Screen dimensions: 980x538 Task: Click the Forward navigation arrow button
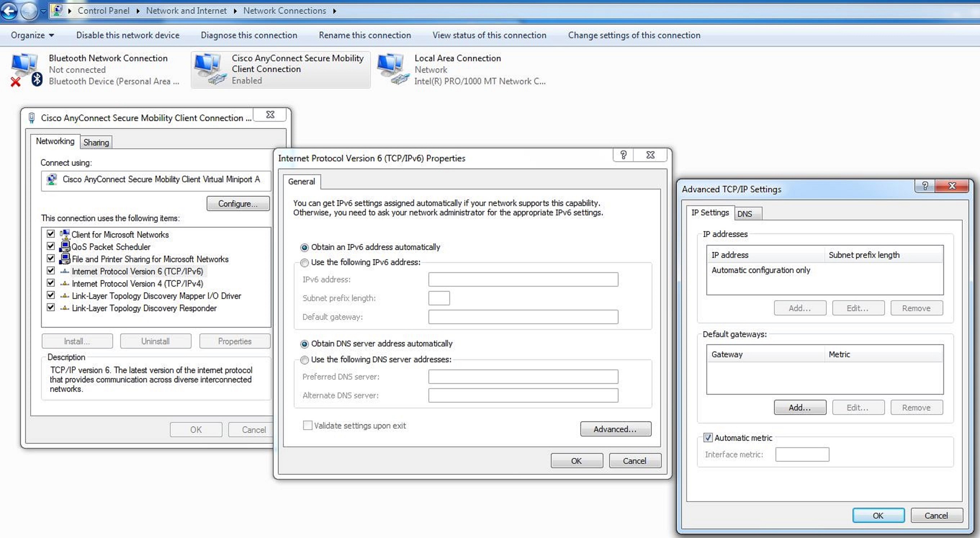pos(29,11)
